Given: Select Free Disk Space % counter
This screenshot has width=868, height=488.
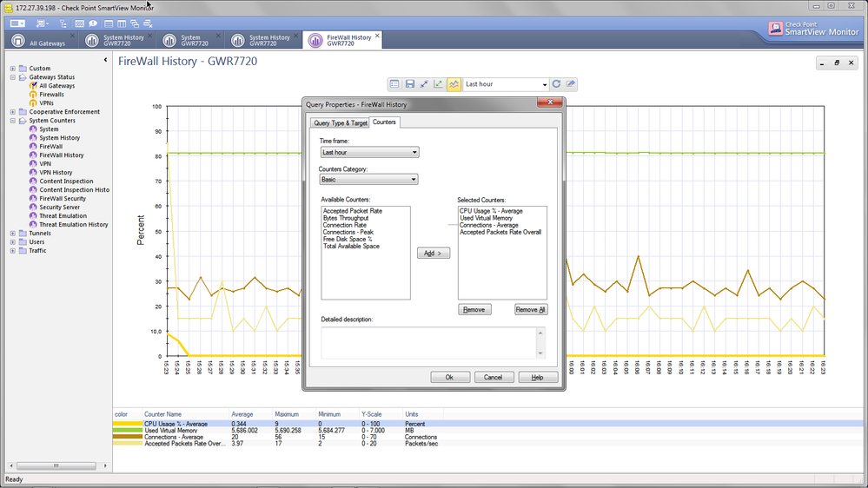Looking at the screenshot, I should pyautogui.click(x=347, y=239).
